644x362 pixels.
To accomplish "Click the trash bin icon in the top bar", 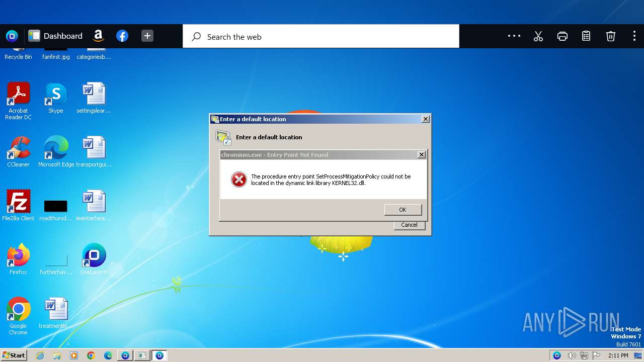I will [x=610, y=36].
